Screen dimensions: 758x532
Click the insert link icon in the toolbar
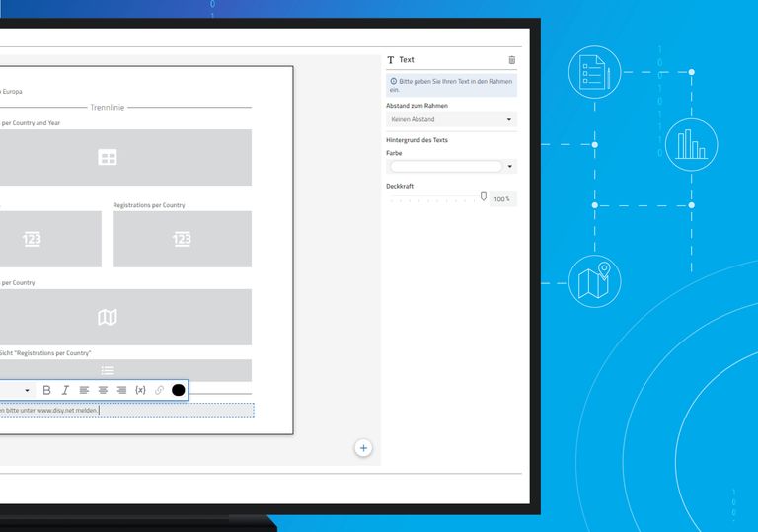tap(159, 390)
